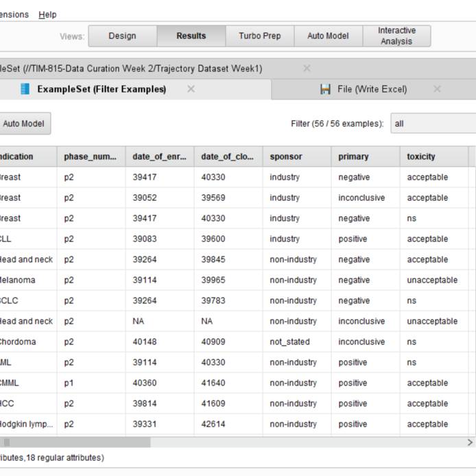
Task: Sort by the toxicity column header
Action: coord(434,156)
